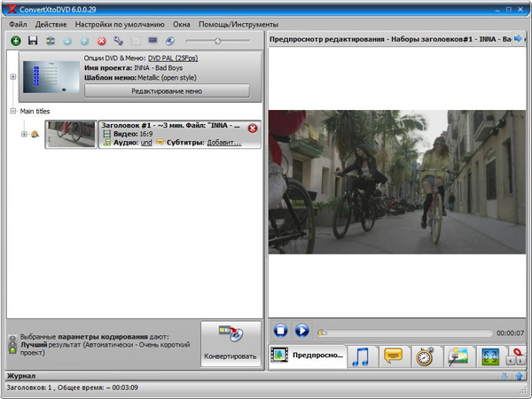Click the red remove icon in toolbar
The height and width of the screenshot is (399, 532).
click(x=101, y=41)
